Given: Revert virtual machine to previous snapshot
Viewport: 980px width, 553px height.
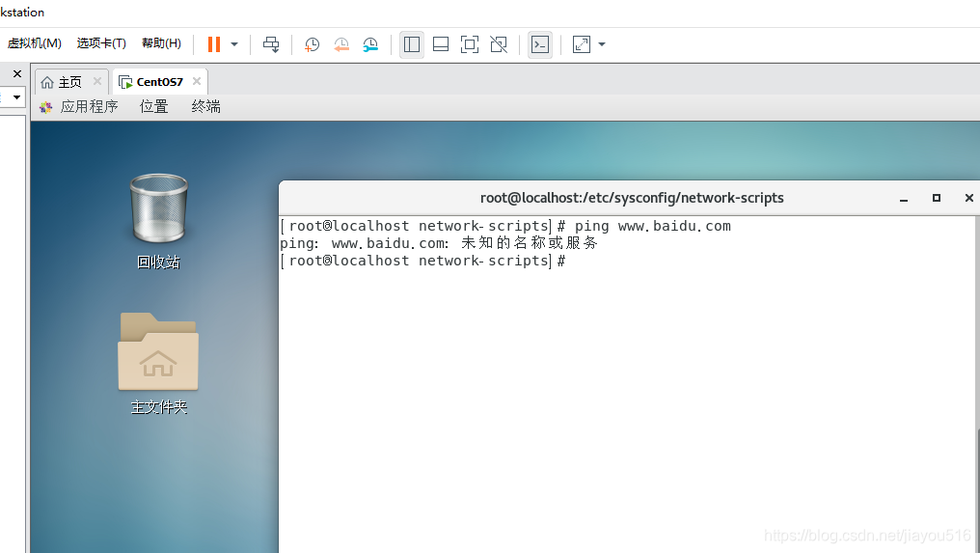Looking at the screenshot, I should pyautogui.click(x=341, y=44).
